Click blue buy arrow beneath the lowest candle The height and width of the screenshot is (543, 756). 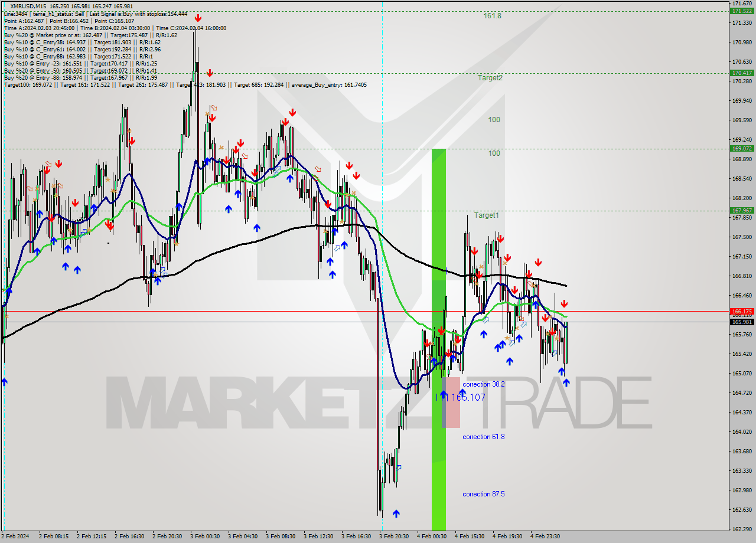(x=396, y=514)
